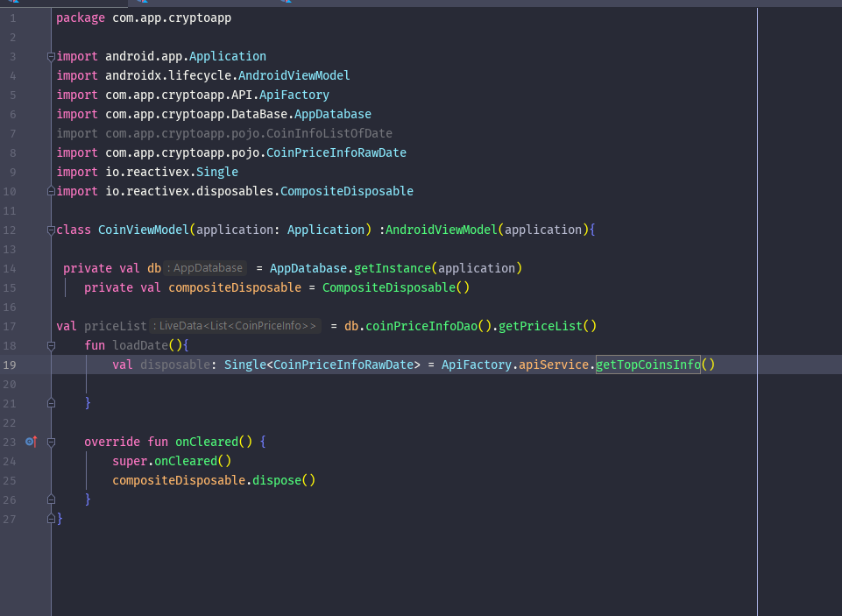This screenshot has width=842, height=616.
Task: Click the CompositeDisposable() constructor call on line 15
Action: point(396,287)
